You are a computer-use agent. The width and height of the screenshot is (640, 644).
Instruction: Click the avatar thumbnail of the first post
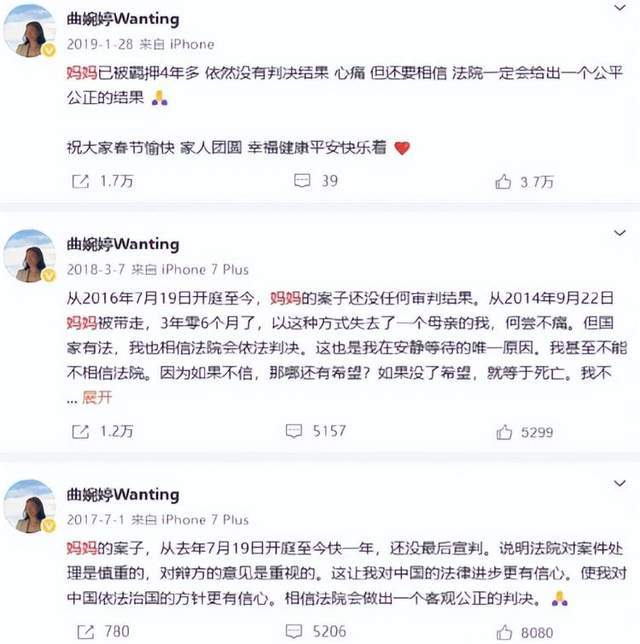[x=30, y=31]
